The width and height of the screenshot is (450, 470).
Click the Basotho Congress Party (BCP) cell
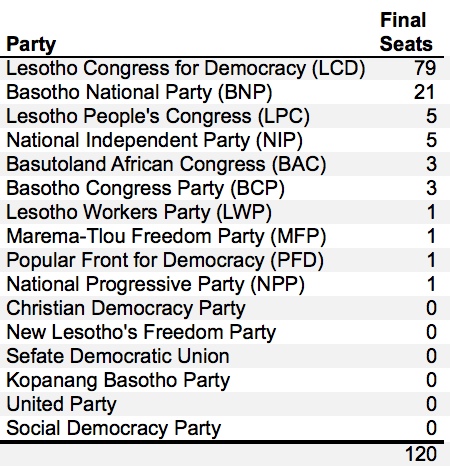[x=146, y=189]
